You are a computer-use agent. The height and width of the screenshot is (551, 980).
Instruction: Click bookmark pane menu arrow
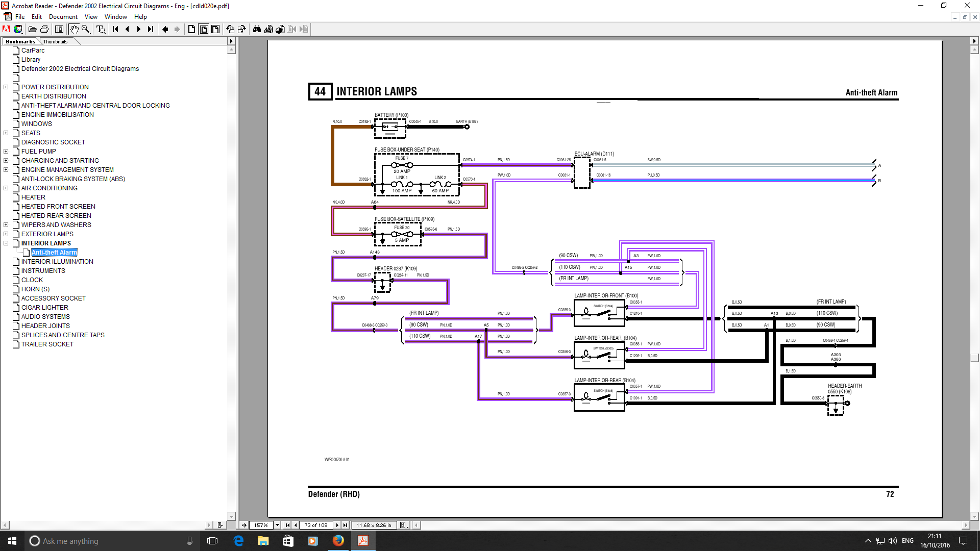tap(231, 41)
